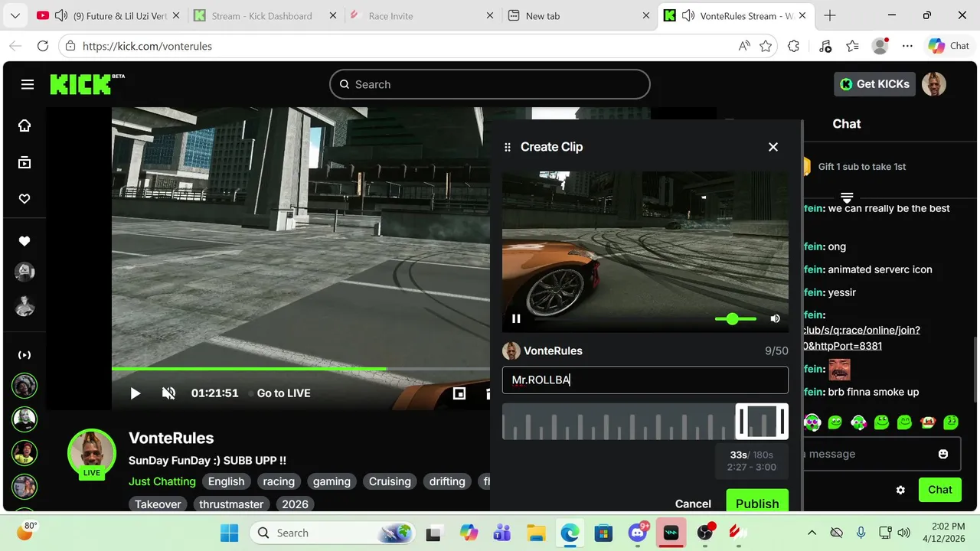
Task: Open the Following outlined heart icon
Action: click(24, 199)
